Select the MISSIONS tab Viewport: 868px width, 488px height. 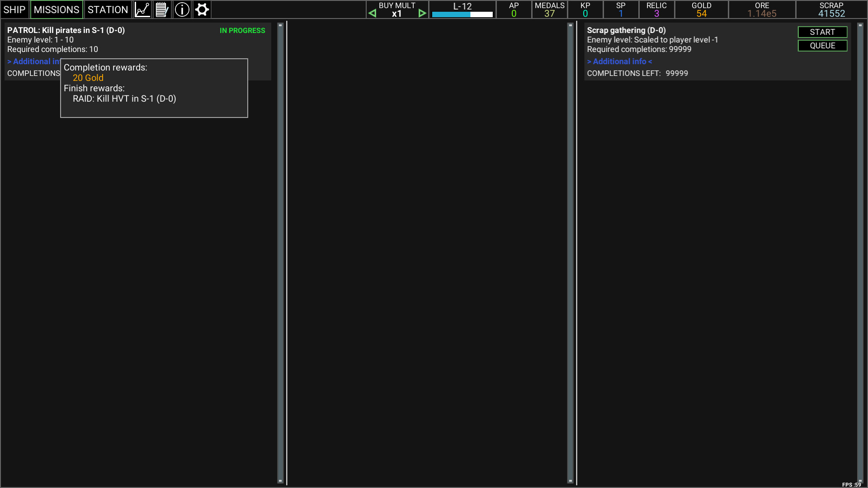coord(56,9)
